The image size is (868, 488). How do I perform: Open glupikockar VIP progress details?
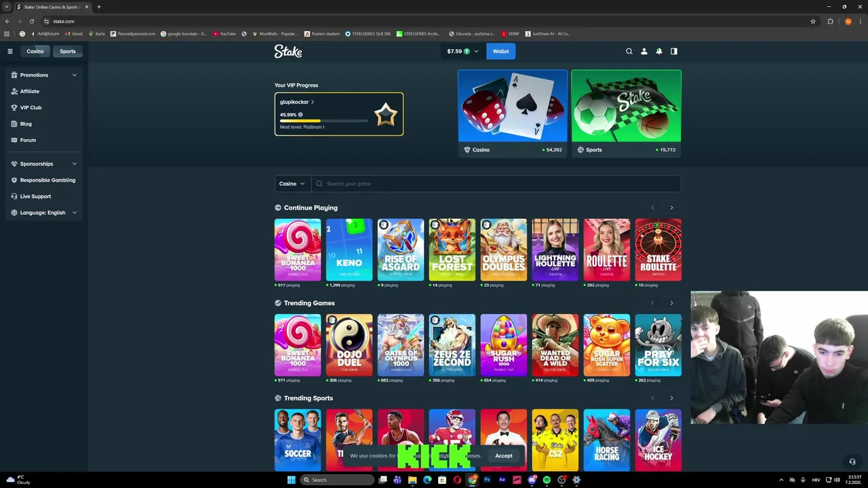coord(297,102)
